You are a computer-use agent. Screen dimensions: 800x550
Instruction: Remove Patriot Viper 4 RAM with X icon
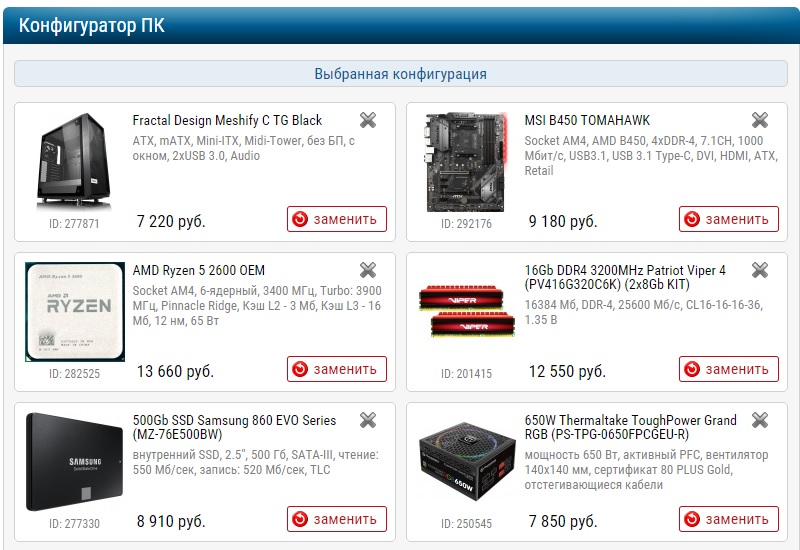click(759, 270)
